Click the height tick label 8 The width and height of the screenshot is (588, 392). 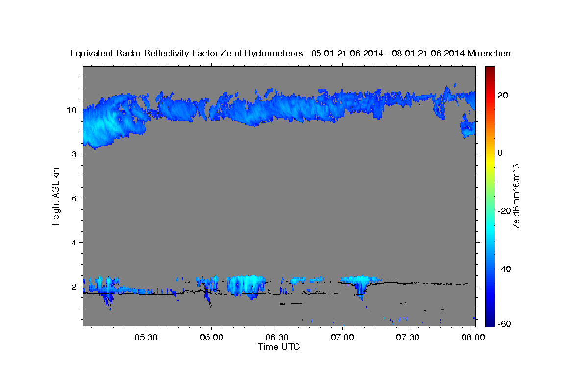point(73,154)
